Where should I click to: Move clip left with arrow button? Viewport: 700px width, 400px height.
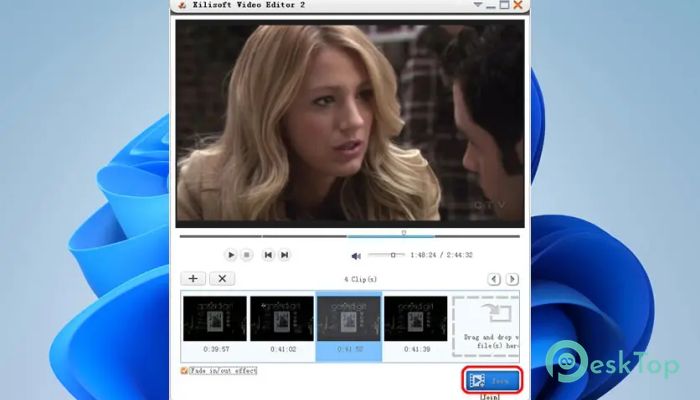click(494, 279)
